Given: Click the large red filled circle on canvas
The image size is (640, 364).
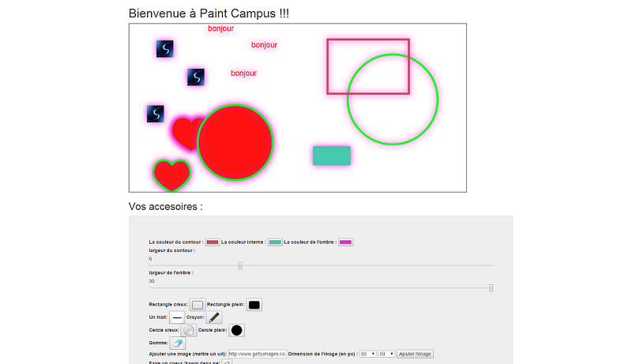Looking at the screenshot, I should coord(235,143).
